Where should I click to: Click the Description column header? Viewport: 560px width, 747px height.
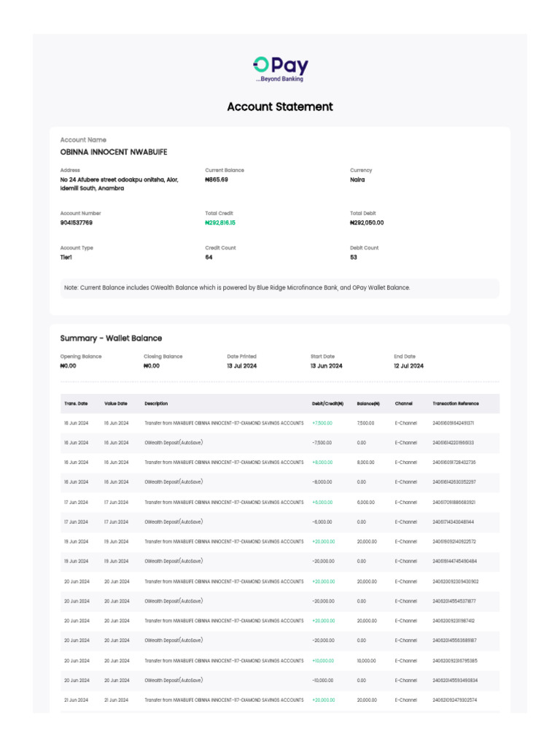point(156,403)
